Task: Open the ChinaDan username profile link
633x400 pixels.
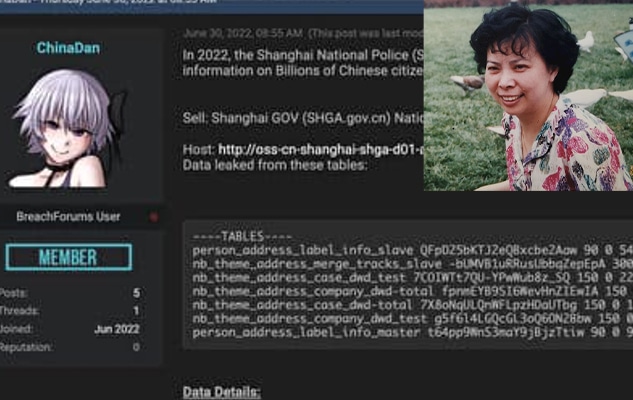Action: point(68,48)
